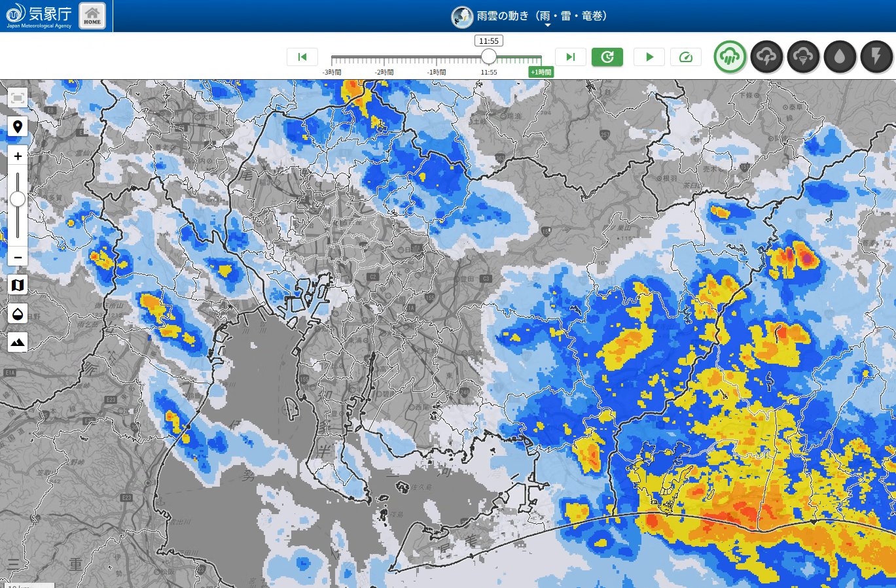Zoom out with the minus button
This screenshot has height=588, width=896.
click(18, 257)
